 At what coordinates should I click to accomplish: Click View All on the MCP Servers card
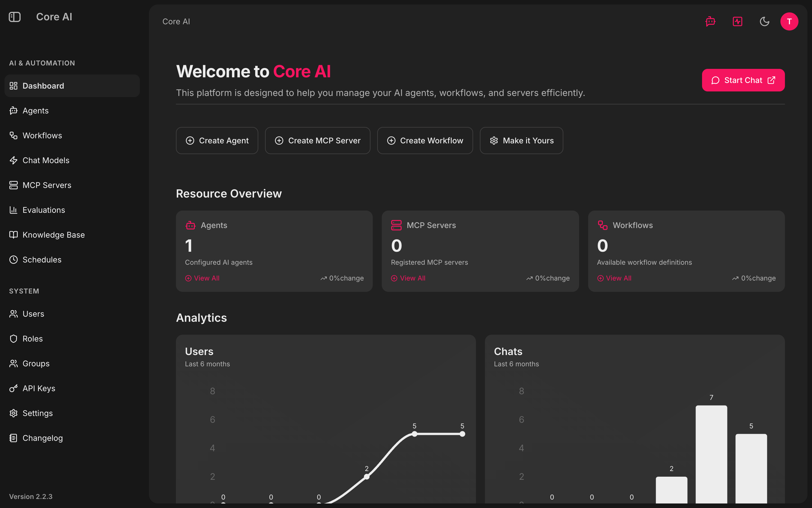(408, 278)
